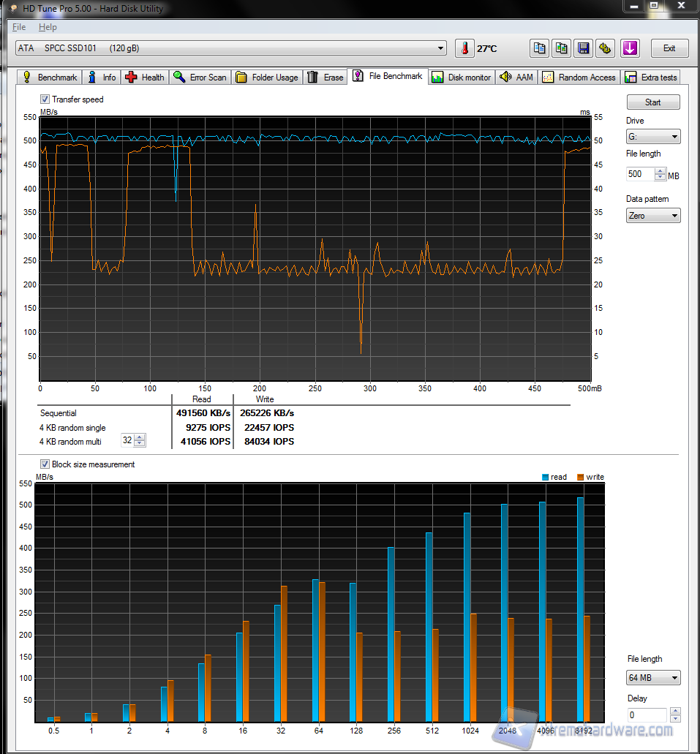Copy info text to clipboard icon

click(x=539, y=48)
